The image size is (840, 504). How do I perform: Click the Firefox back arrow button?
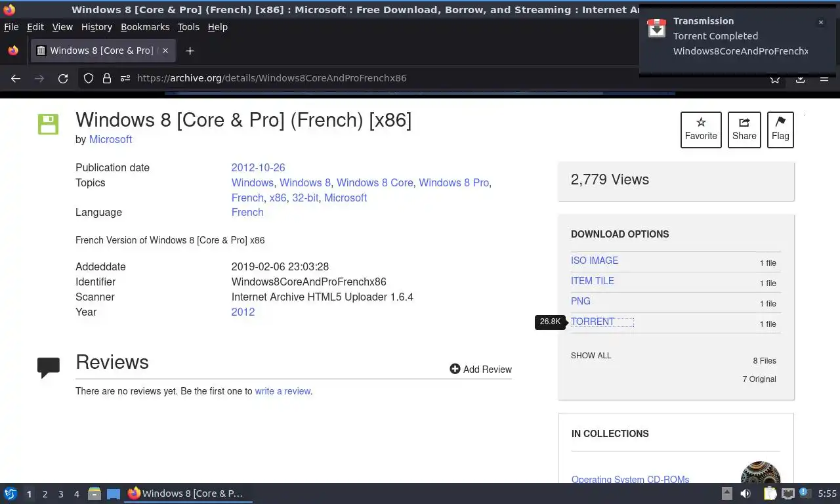click(16, 78)
